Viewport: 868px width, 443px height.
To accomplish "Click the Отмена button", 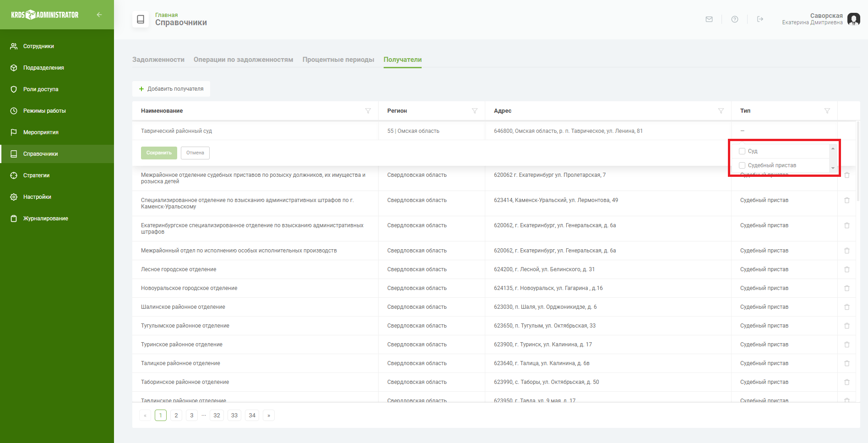I will pyautogui.click(x=195, y=153).
